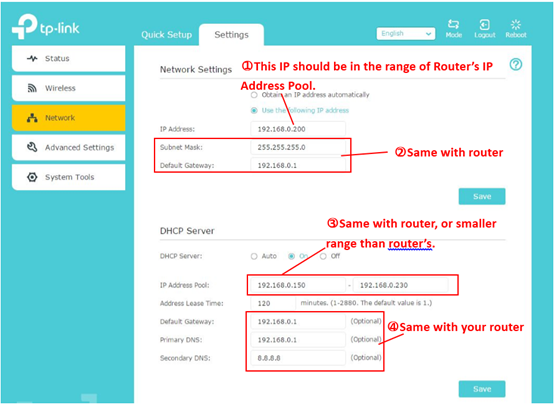Click the Primary DNS label

click(181, 340)
